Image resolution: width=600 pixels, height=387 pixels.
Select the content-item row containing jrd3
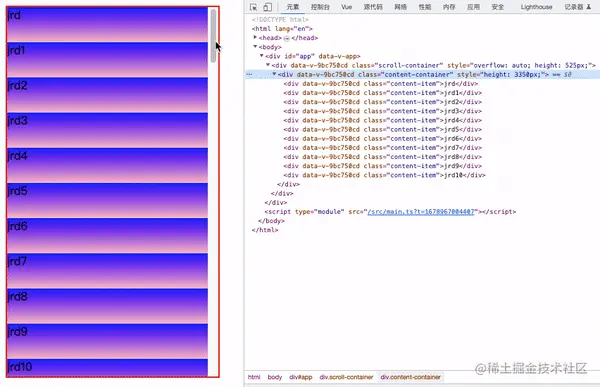click(x=383, y=111)
